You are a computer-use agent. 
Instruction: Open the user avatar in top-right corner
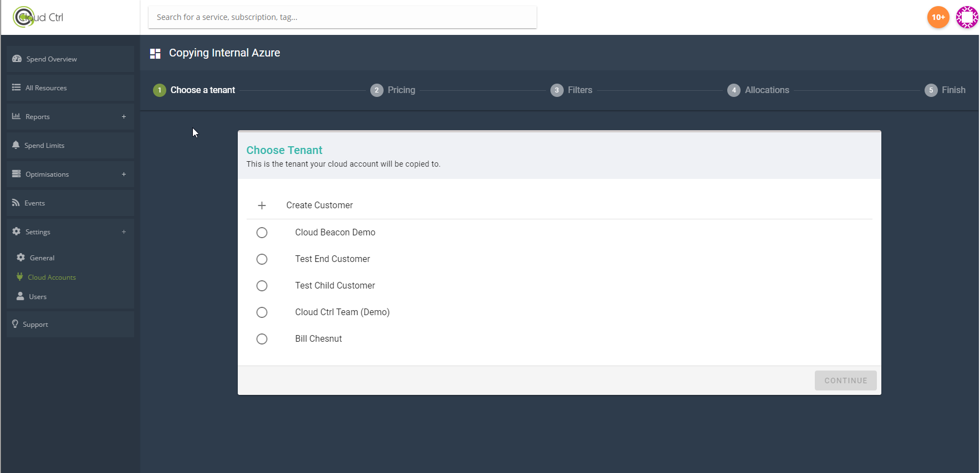click(967, 17)
